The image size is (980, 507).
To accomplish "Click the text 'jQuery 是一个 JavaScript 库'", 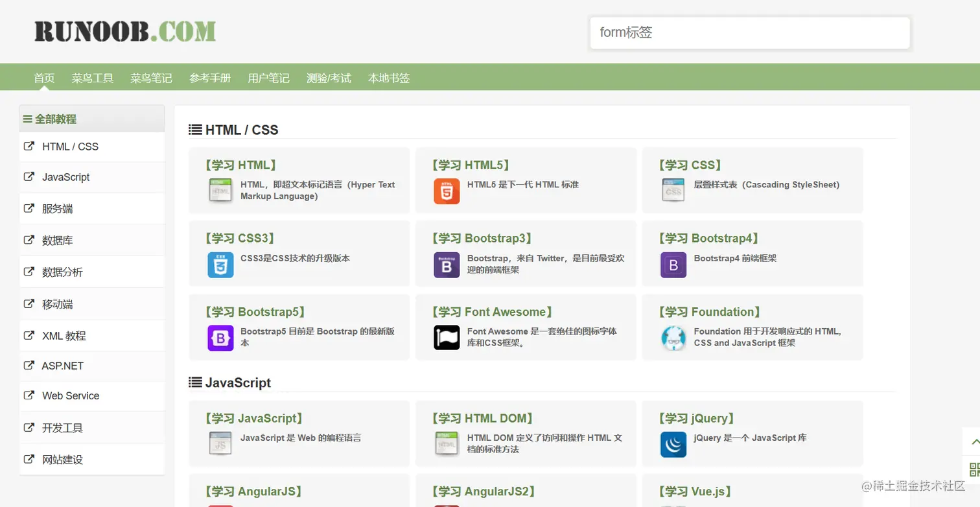I will [x=750, y=438].
